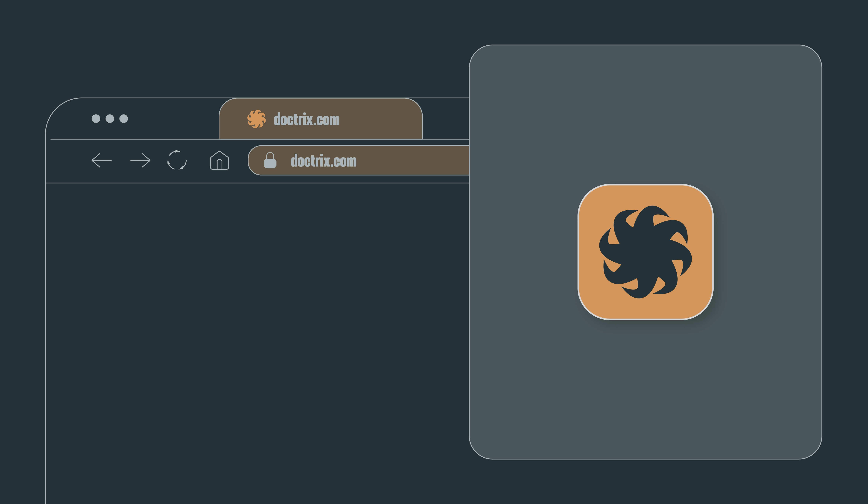Click the middle window control dot

tap(110, 119)
